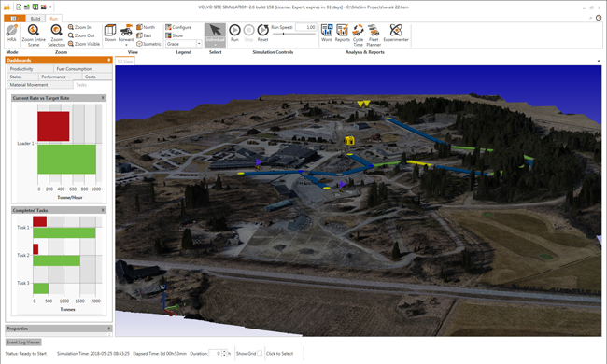The image size is (607, 364).
Task: Collapse Current Rate vs Target Rate panel
Action: coord(103,98)
